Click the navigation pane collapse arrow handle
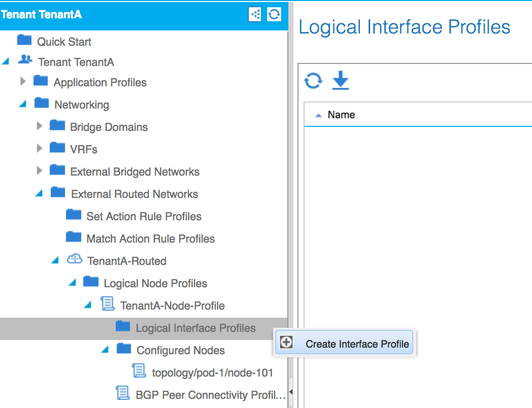 291,391
